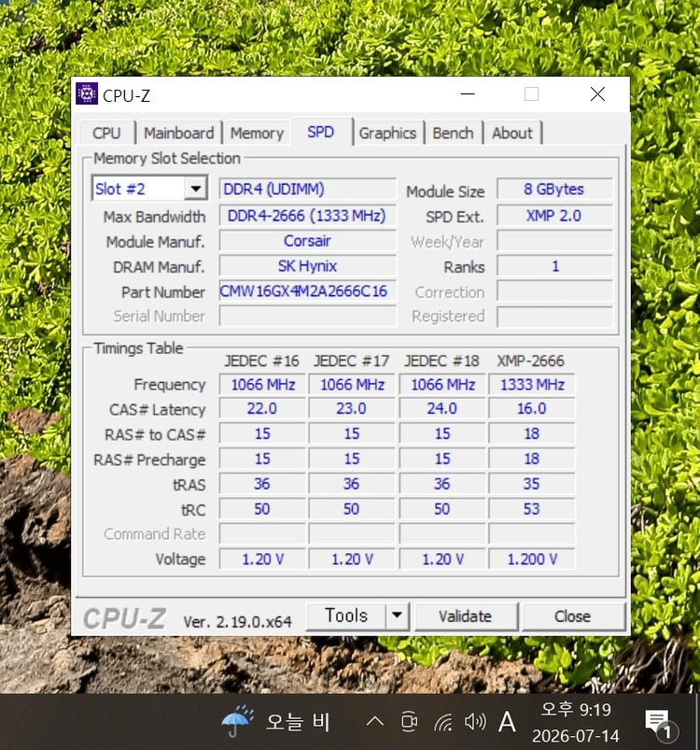
Task: Open the Tools dropdown arrow
Action: pyautogui.click(x=397, y=616)
